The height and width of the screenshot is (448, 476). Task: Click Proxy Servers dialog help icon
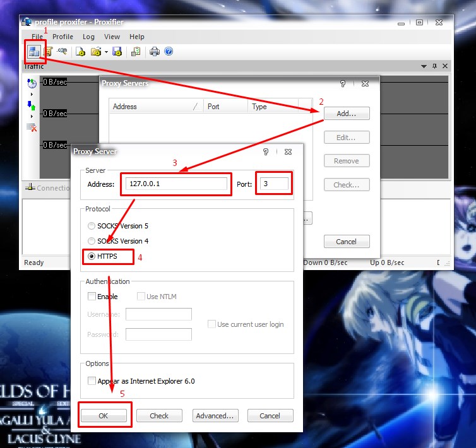tap(343, 83)
